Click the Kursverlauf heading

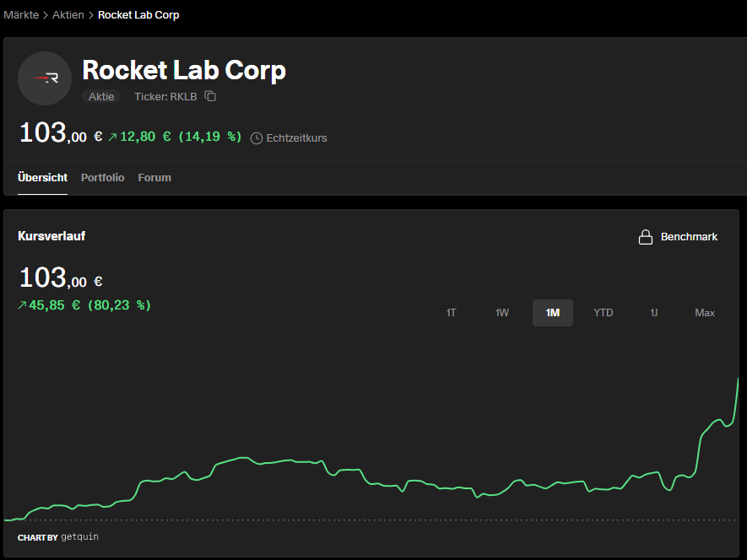51,236
